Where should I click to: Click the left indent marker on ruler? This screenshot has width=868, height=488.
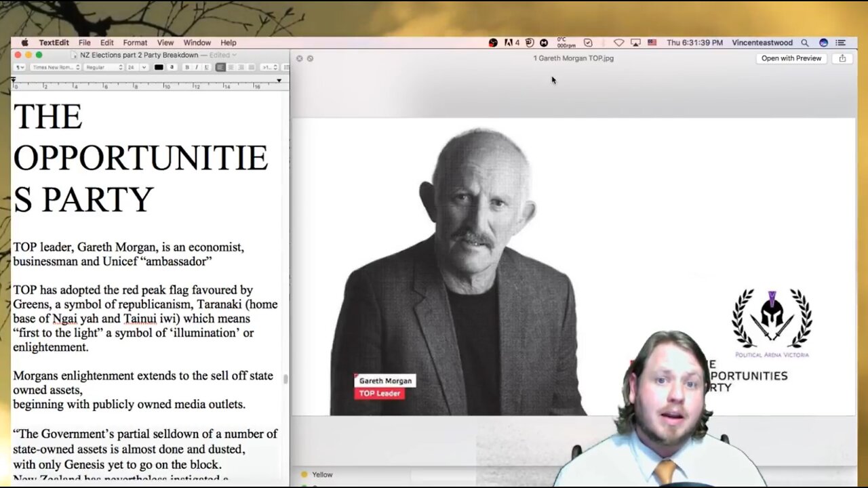(x=13, y=81)
